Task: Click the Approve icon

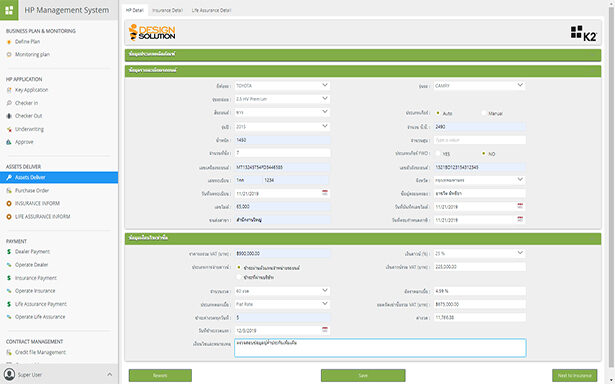Action: (9, 142)
